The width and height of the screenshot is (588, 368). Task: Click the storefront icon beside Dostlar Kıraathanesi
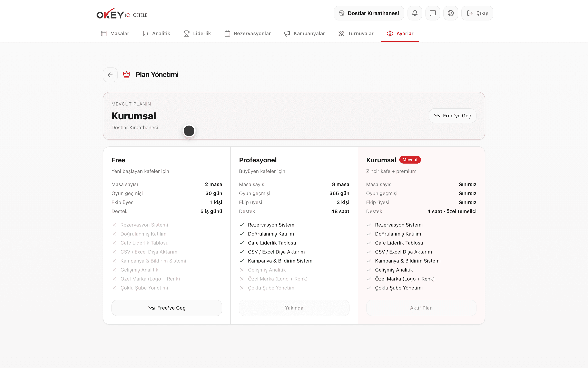pyautogui.click(x=342, y=13)
